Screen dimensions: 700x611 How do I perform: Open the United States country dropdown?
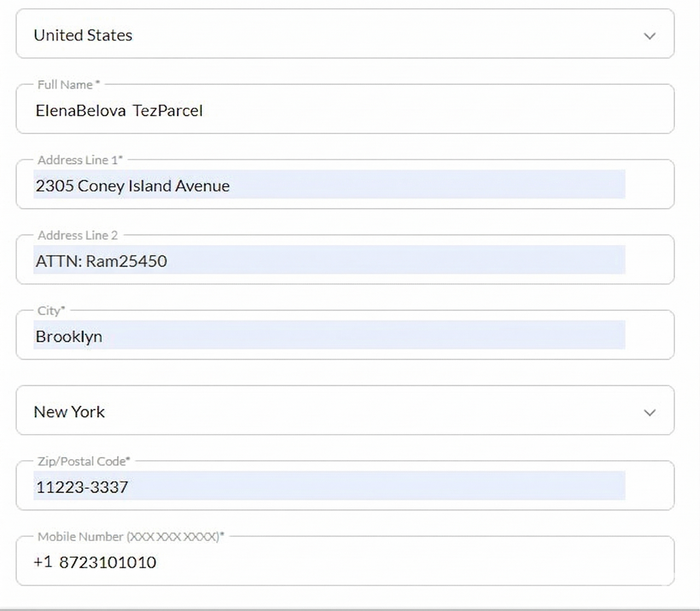coord(345,34)
